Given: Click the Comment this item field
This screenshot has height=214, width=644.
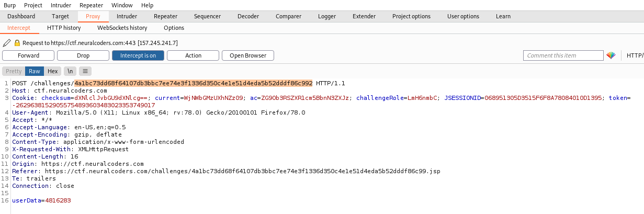Looking at the screenshot, I should pos(563,55).
